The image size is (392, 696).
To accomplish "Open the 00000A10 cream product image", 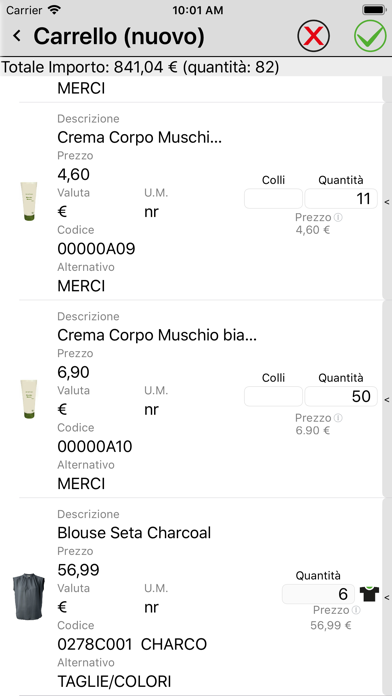I will (29, 399).
